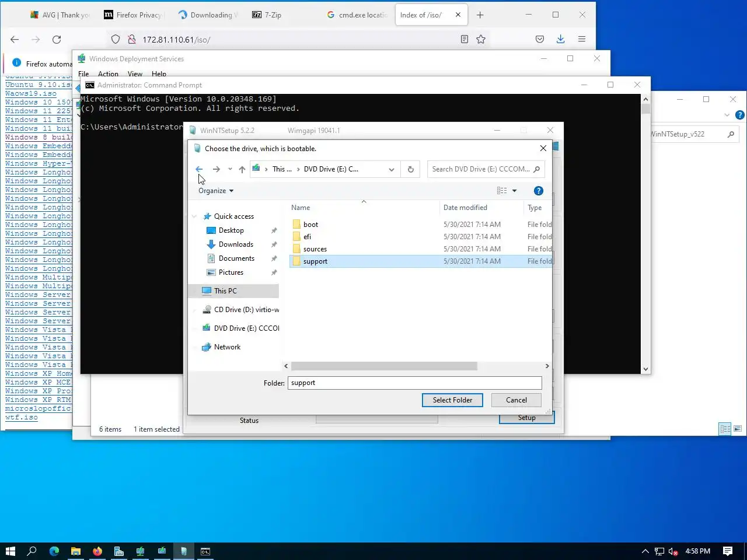Open Firefox application menu

click(582, 40)
